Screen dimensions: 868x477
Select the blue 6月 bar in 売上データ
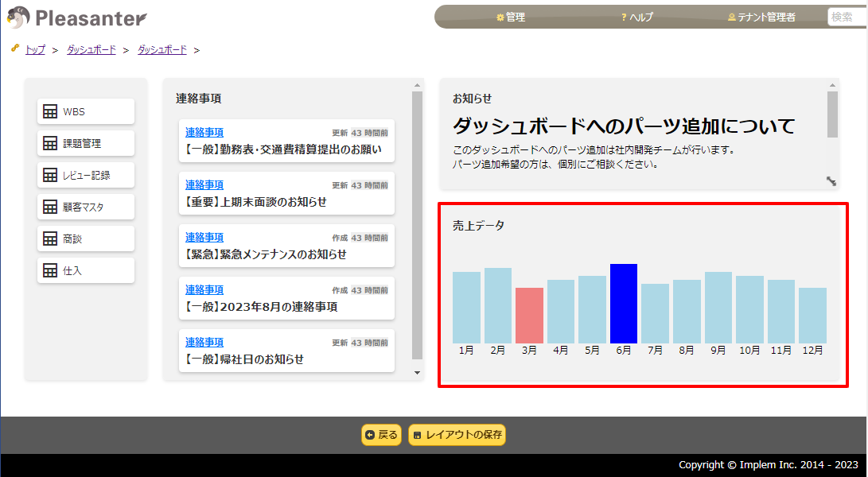[x=623, y=304]
